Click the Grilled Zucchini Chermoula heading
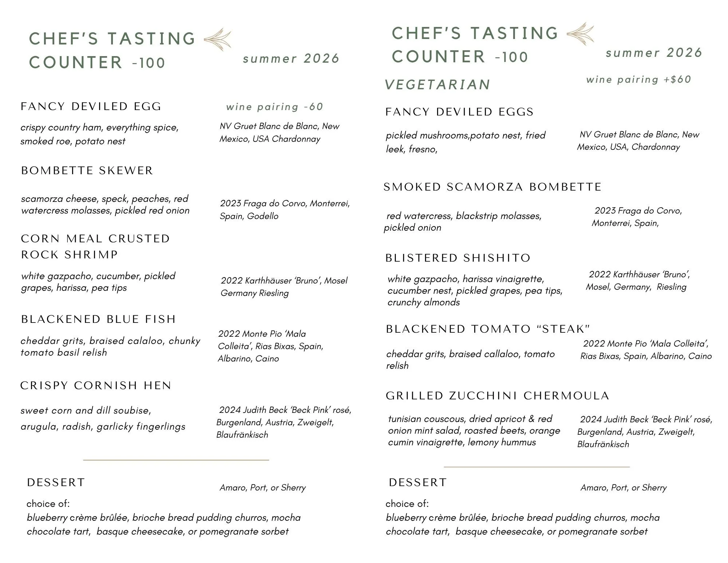 [497, 396]
